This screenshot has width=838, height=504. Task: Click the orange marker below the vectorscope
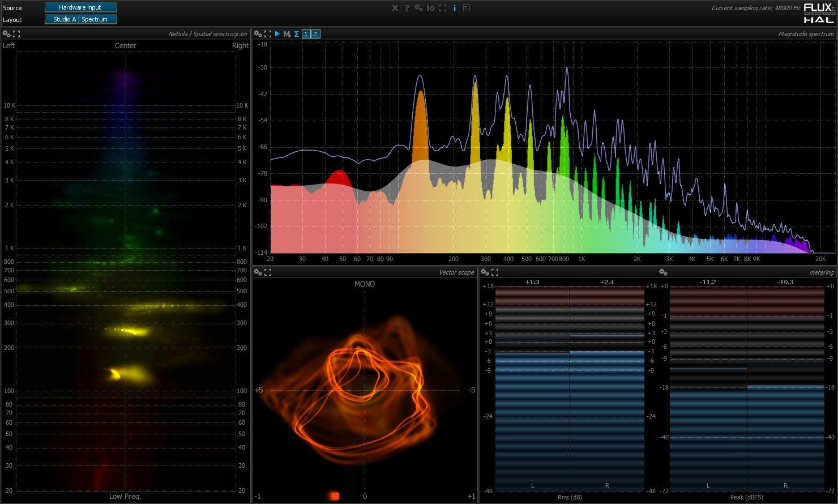(x=335, y=496)
